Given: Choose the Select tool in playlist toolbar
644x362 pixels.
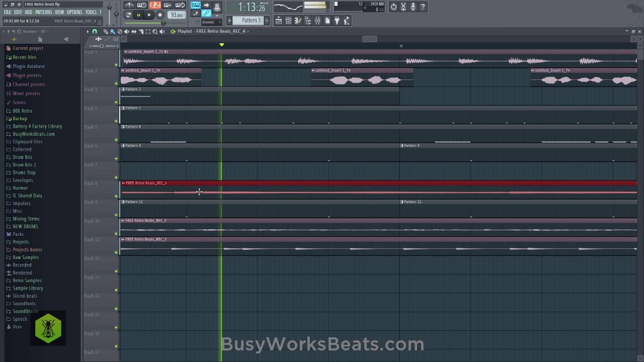Looking at the screenshot, I should (x=148, y=31).
